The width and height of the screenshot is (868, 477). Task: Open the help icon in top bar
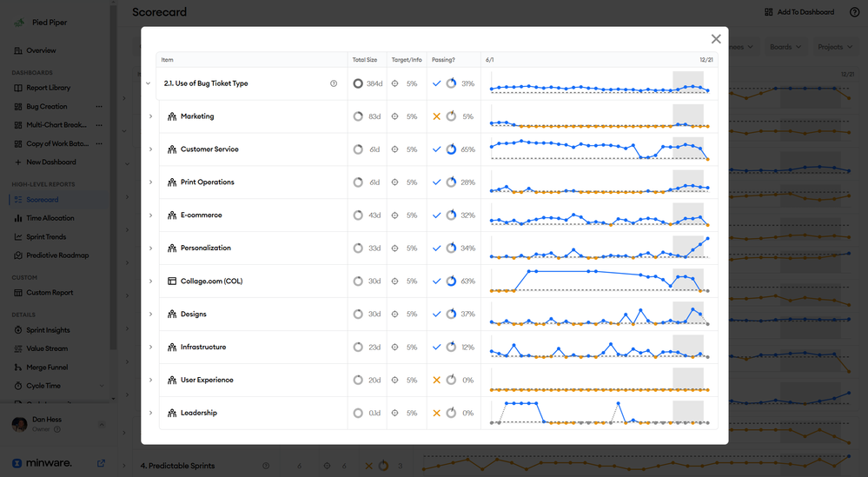coord(855,12)
